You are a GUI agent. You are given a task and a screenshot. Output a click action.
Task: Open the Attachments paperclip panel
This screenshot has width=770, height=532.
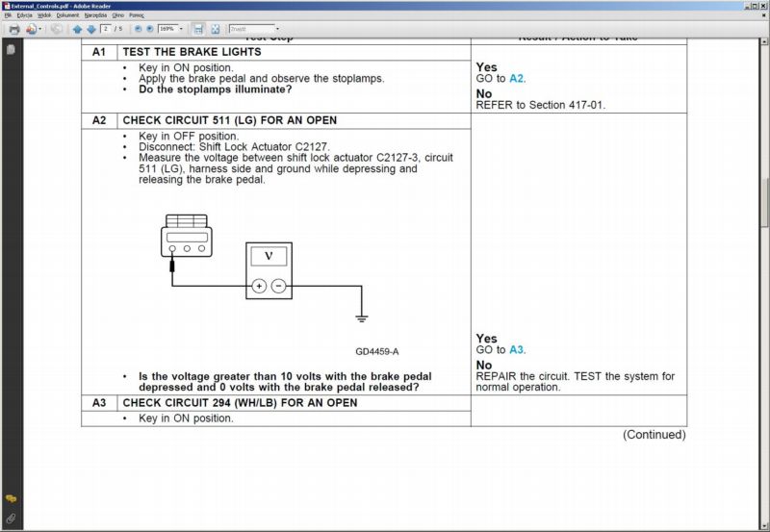11,519
